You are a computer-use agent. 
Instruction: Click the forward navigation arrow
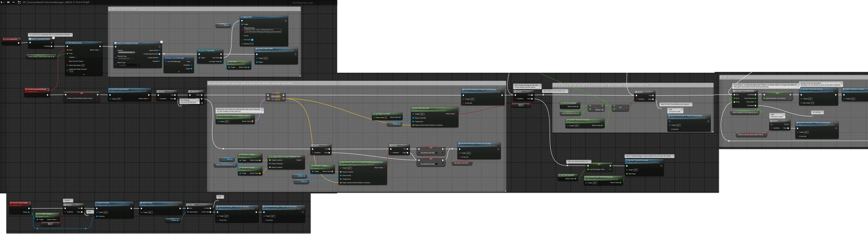tap(13, 2)
